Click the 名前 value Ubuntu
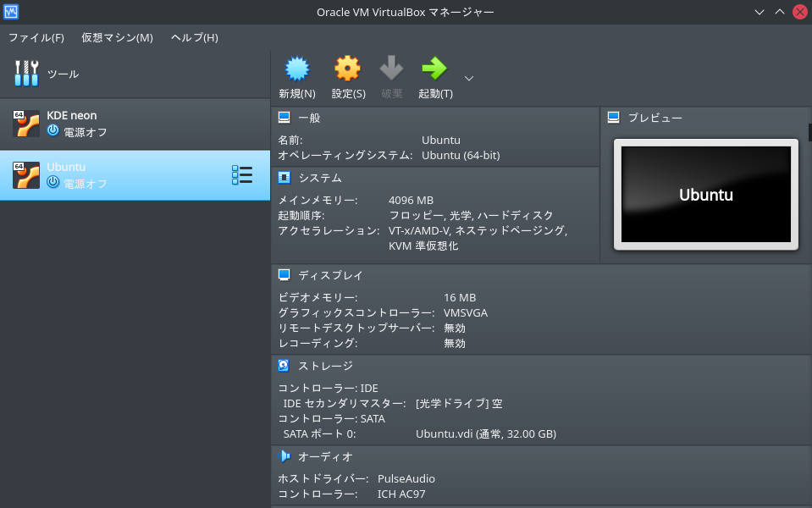812x508 pixels. coord(440,141)
